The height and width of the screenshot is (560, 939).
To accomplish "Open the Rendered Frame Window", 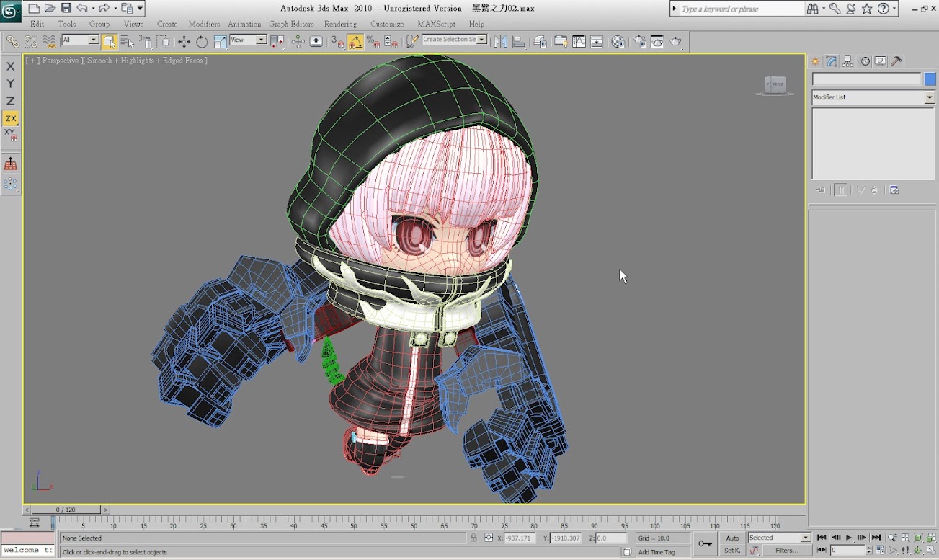I will [657, 42].
